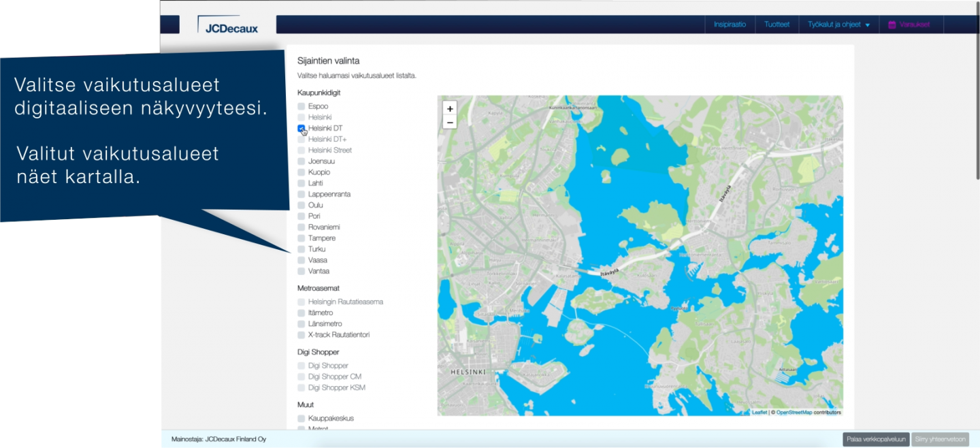
Task: Click the Digi Shopper section heading
Action: click(x=318, y=352)
